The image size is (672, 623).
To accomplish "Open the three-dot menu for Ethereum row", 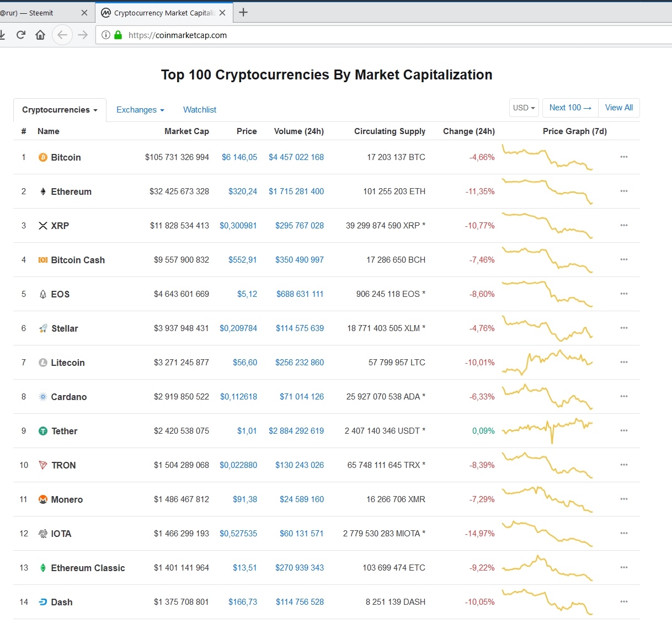I will 624,191.
